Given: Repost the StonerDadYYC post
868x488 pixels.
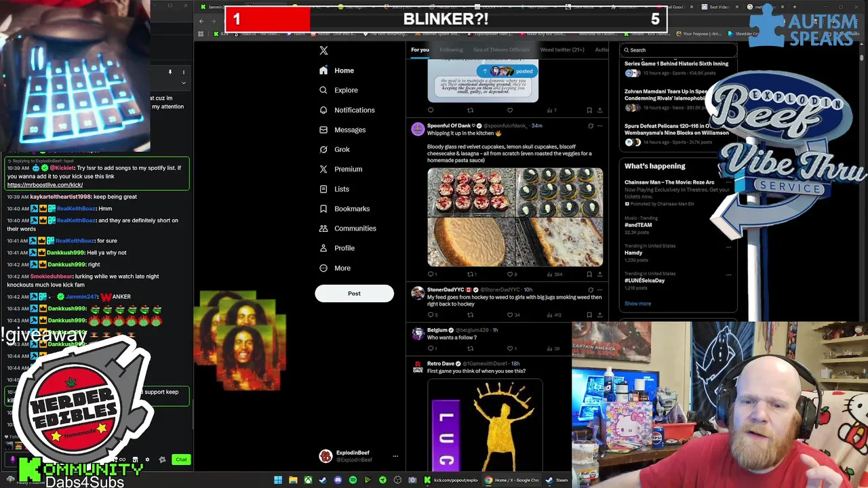Looking at the screenshot, I should pos(470,314).
